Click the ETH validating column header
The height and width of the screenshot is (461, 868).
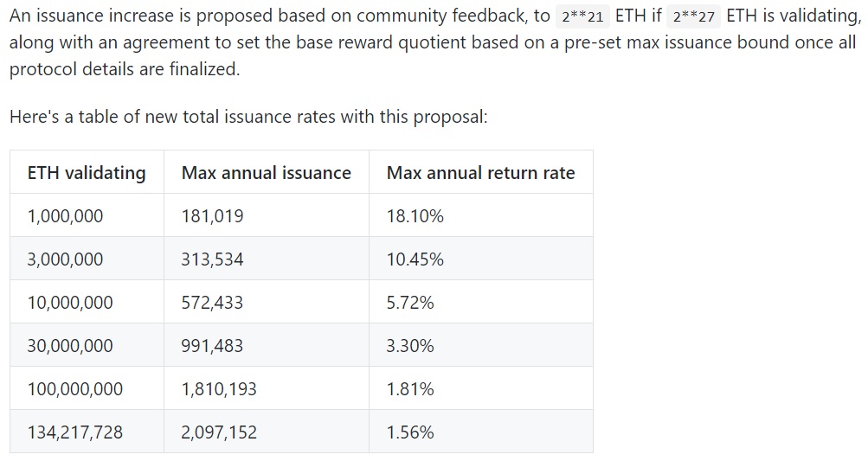[87, 173]
